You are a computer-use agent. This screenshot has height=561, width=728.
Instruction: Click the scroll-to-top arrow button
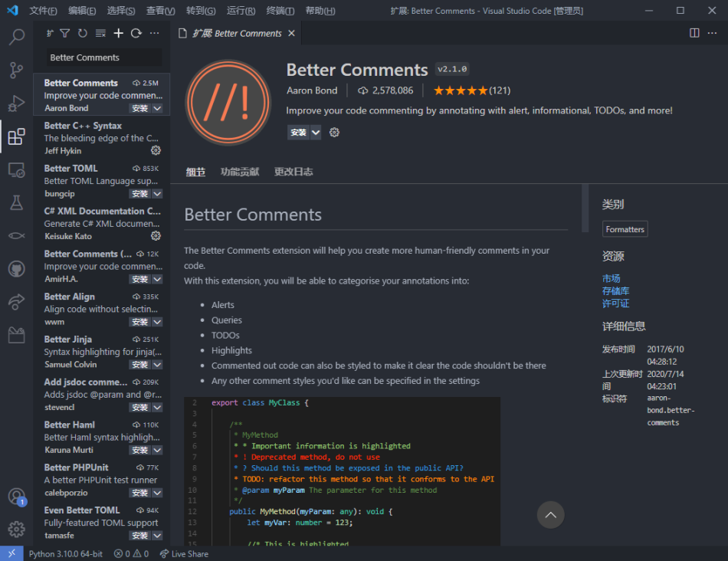point(551,514)
